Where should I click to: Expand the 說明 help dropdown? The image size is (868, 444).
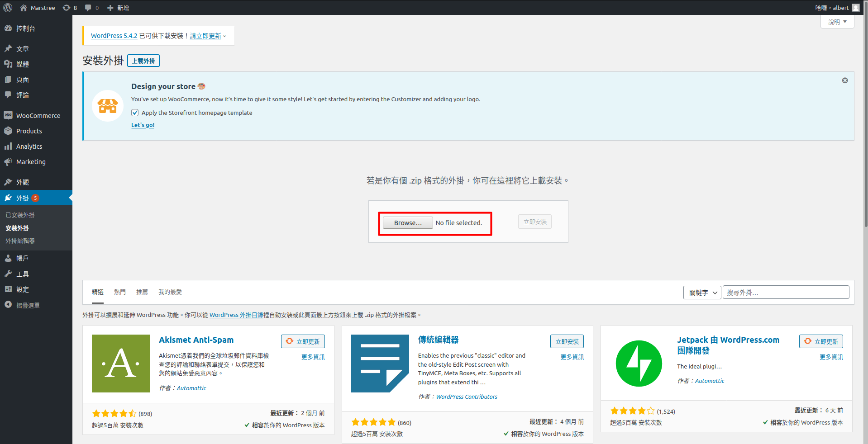[x=837, y=22]
